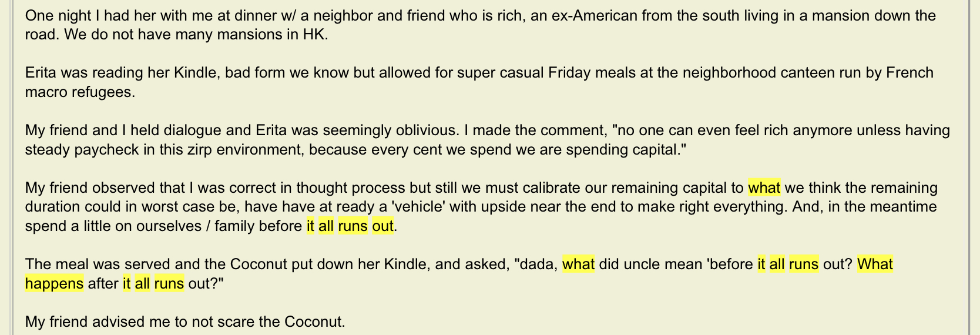This screenshot has height=335, width=980.
Task: Click highlighted 'runs' right before highlighted 'out'
Action: pyautogui.click(x=353, y=226)
